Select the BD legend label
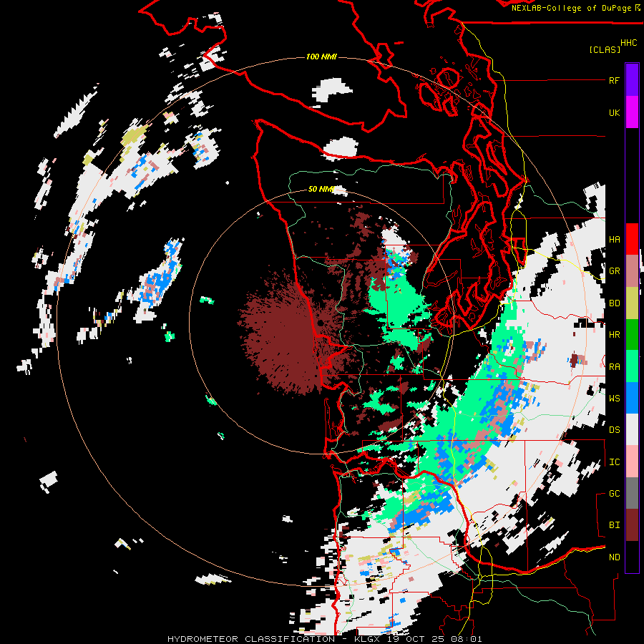Screen dimensions: 644x644 pos(614,303)
